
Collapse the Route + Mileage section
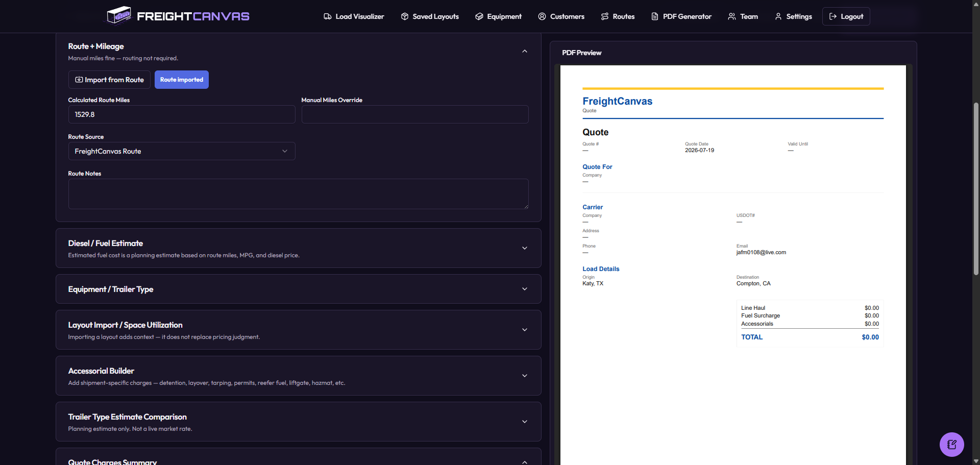pos(525,51)
